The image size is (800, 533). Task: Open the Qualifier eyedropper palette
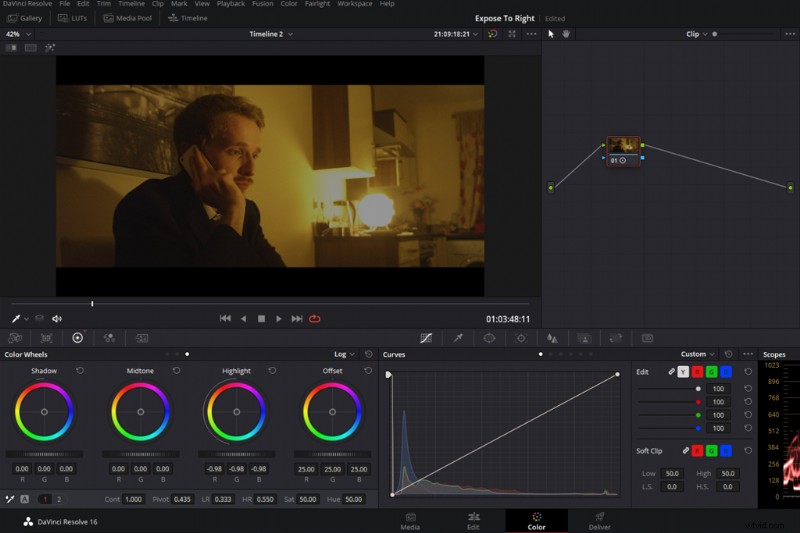pyautogui.click(x=458, y=338)
